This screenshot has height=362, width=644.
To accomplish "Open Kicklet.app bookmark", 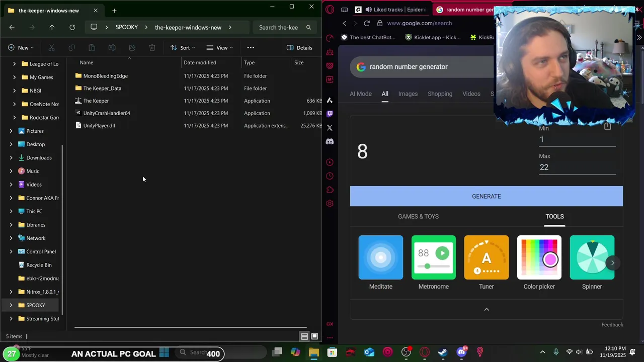I will [433, 37].
